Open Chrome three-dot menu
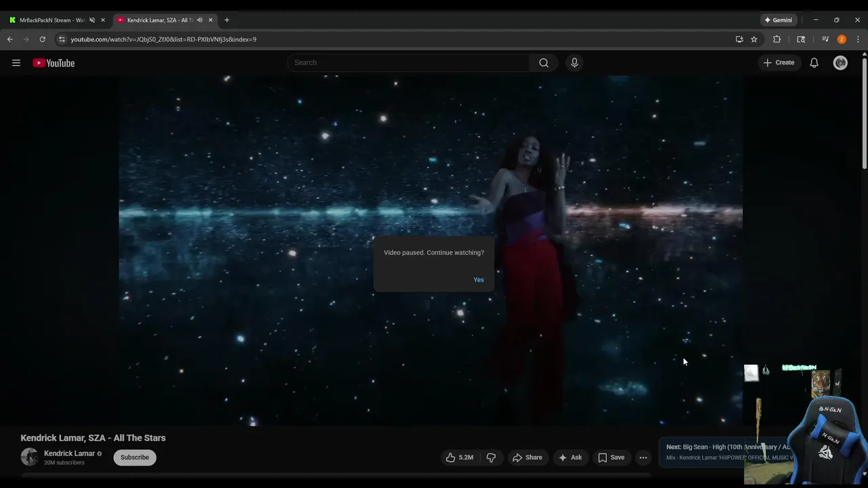Viewport: 868px width, 488px height. [x=858, y=39]
